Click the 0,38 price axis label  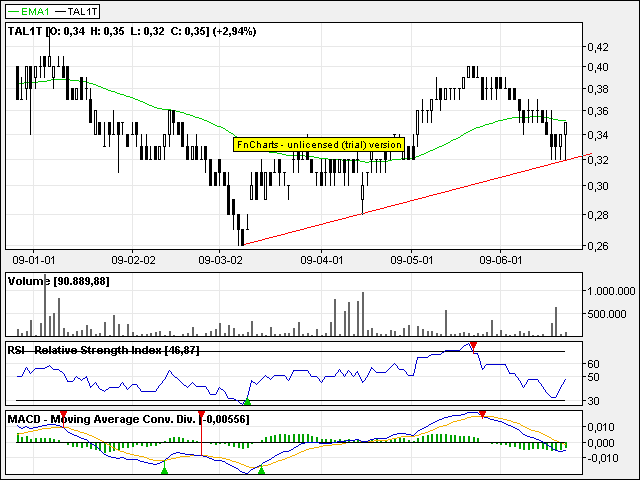(598, 89)
